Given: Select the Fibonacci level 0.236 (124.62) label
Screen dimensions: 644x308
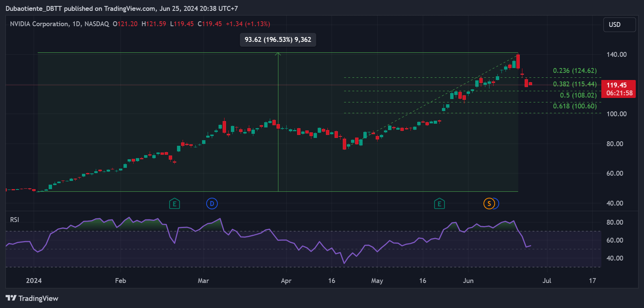Looking at the screenshot, I should click(x=575, y=71).
